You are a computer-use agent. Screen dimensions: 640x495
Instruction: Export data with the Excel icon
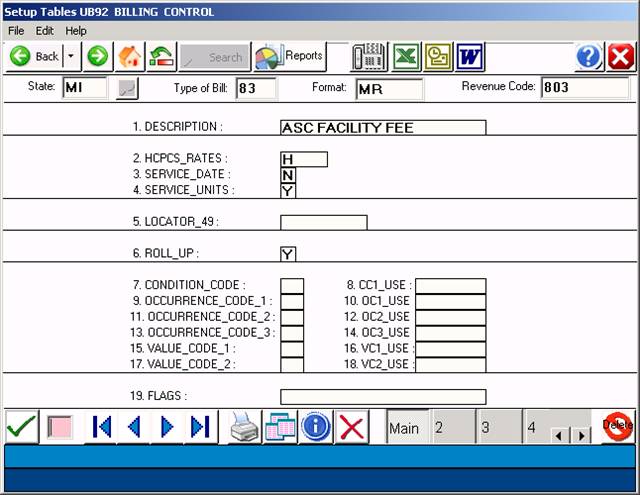coord(405,57)
